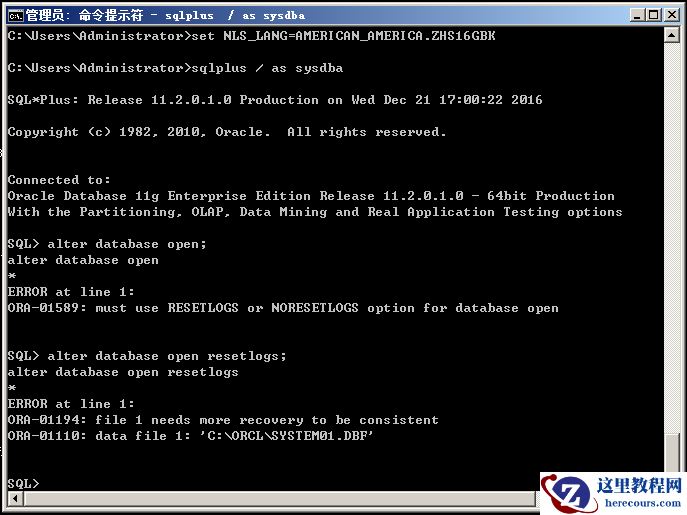This screenshot has width=687, height=515.
Task: Maximize the command prompt window
Action: coord(654,15)
